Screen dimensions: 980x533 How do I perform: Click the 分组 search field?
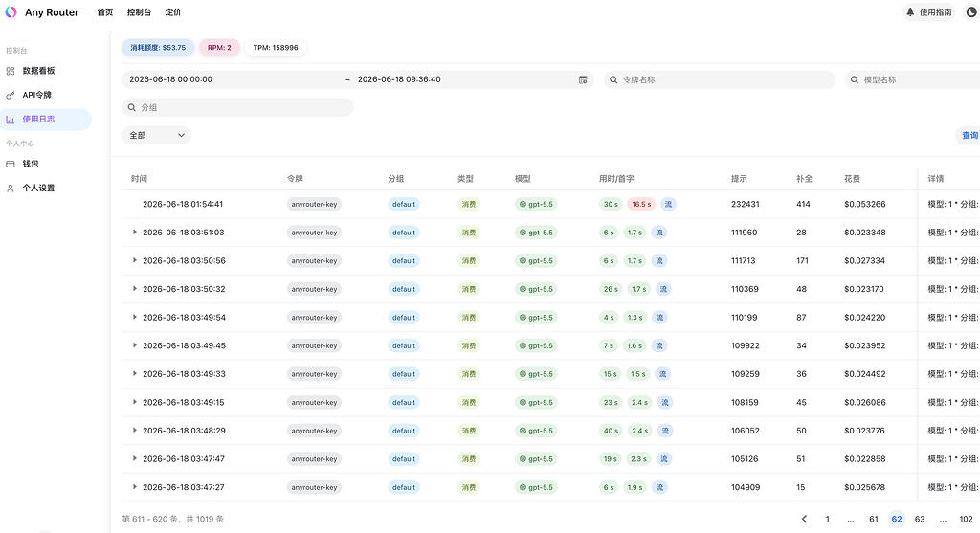click(x=237, y=107)
